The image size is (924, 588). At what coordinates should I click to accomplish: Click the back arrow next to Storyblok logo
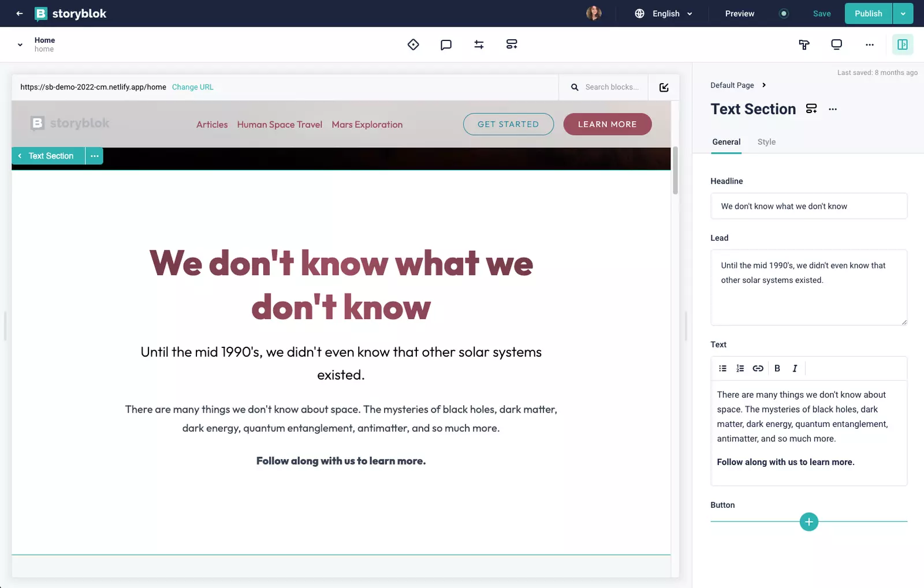click(20, 13)
